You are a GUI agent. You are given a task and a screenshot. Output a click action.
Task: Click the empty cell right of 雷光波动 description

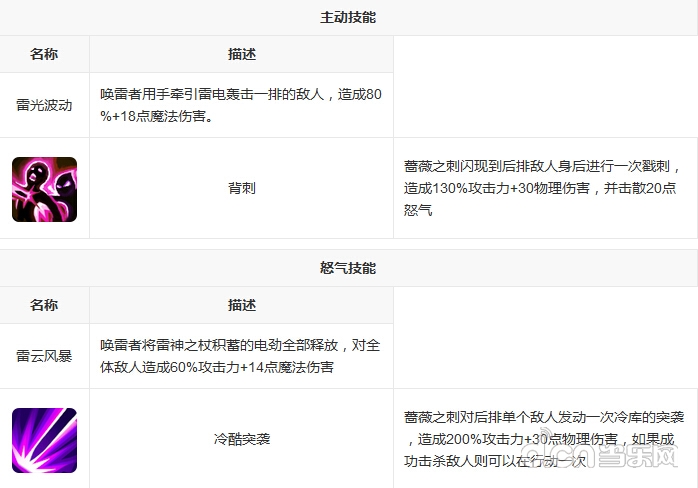click(x=545, y=87)
